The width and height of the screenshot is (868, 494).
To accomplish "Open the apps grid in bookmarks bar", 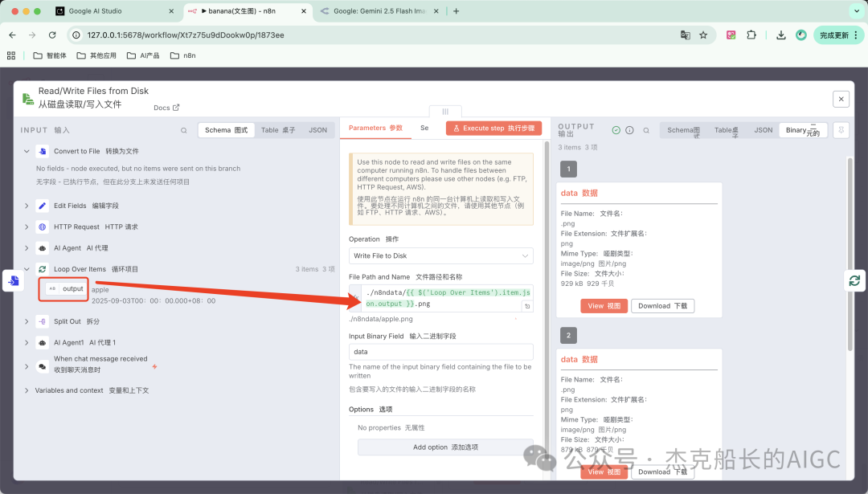I will point(11,55).
